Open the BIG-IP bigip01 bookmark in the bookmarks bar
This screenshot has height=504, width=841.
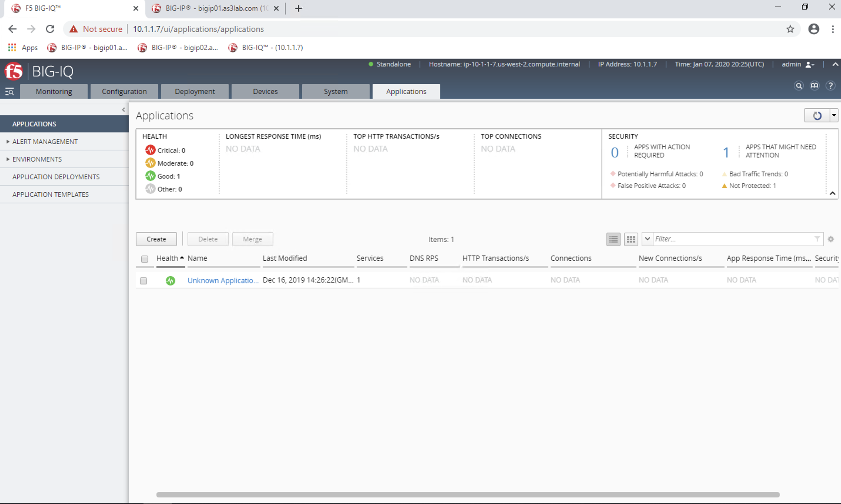pos(88,48)
